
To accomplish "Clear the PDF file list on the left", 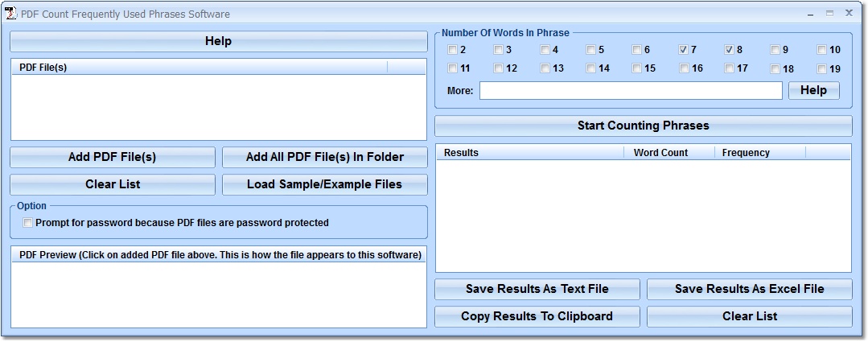I will [x=113, y=185].
